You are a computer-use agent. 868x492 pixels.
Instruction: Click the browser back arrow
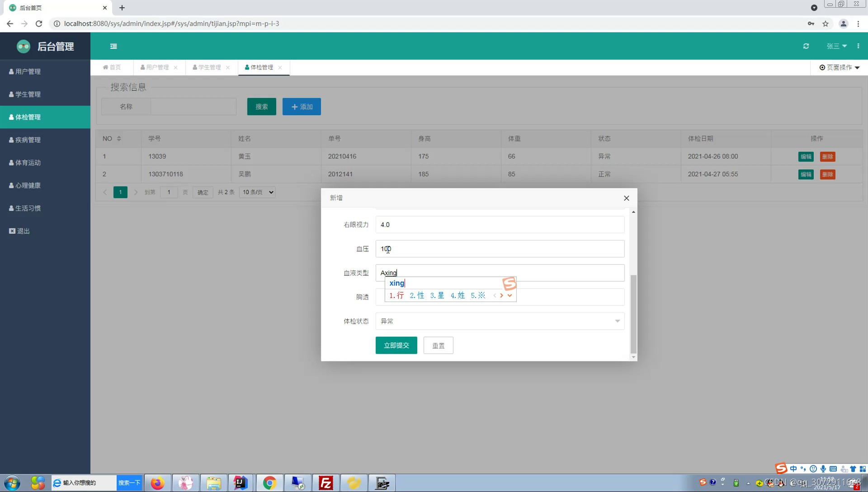pyautogui.click(x=10, y=24)
